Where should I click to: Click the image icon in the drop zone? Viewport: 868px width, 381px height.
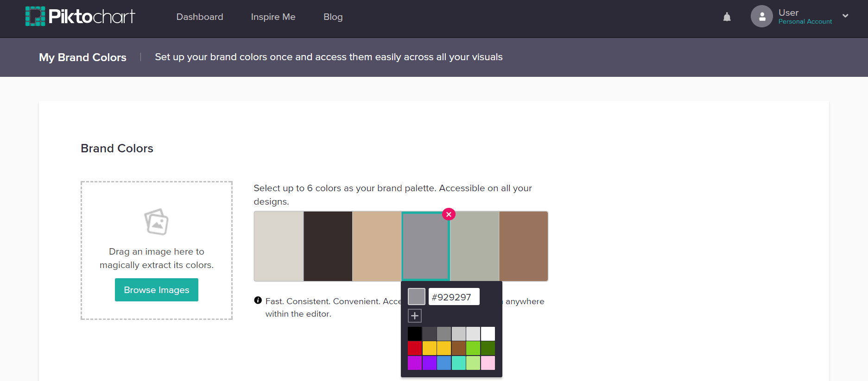156,222
